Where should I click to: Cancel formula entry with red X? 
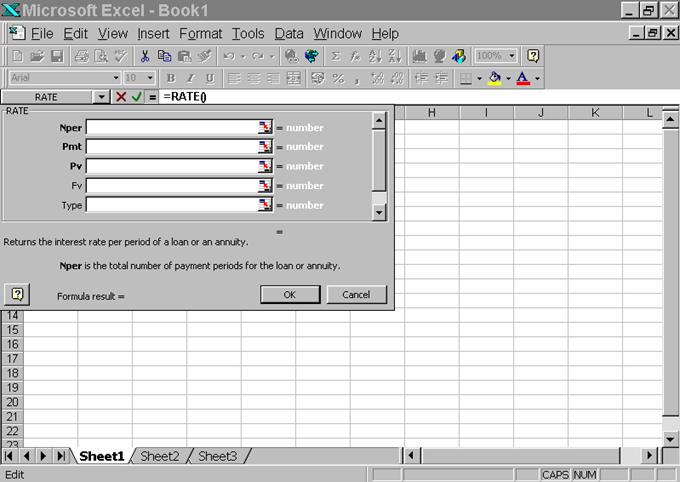[121, 97]
